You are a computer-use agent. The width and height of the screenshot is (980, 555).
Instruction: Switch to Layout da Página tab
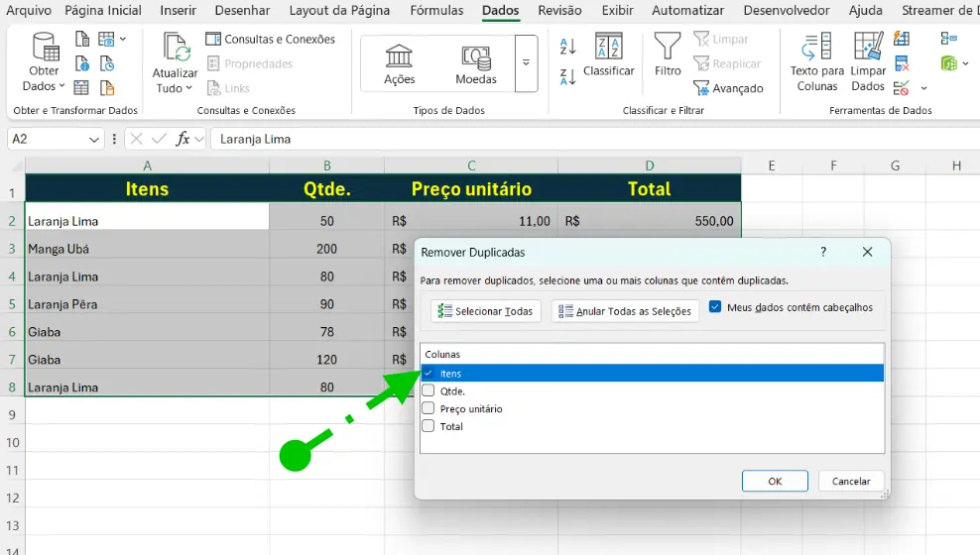coord(339,11)
